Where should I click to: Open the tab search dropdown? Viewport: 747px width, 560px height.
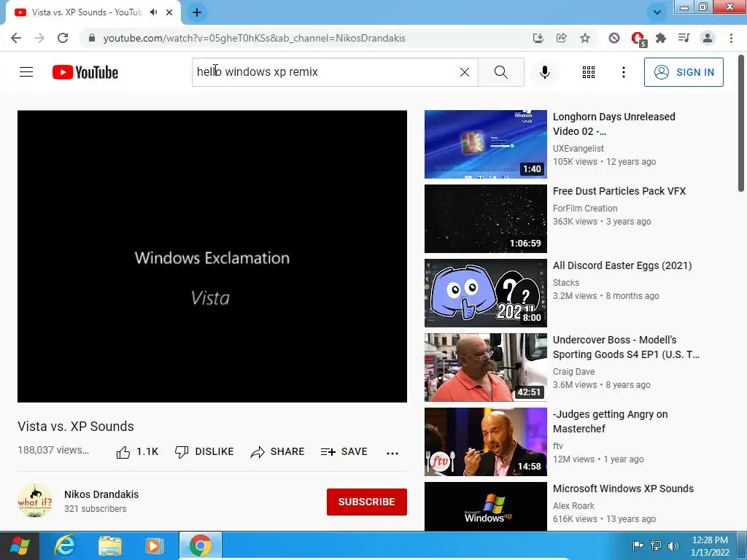tap(657, 12)
